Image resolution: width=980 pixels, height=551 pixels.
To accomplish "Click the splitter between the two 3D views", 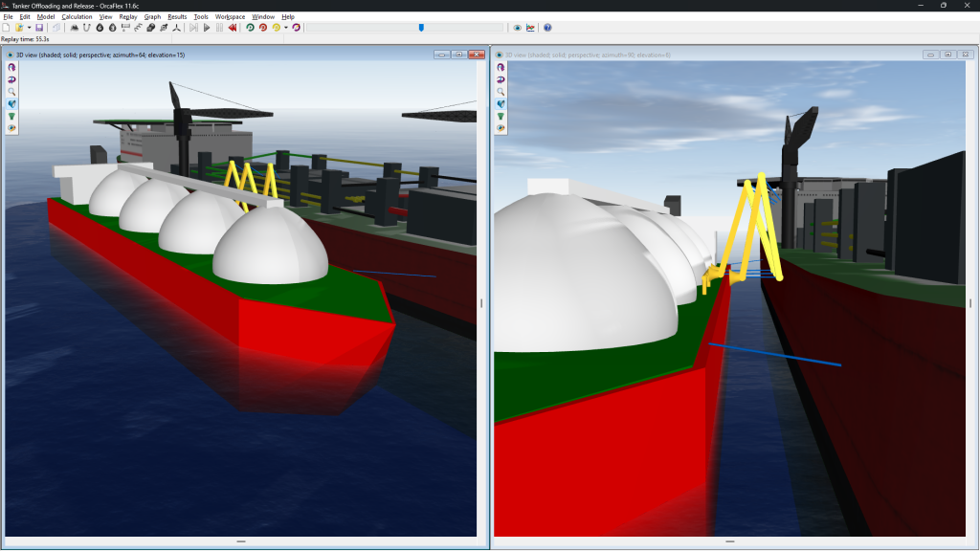I will (490, 302).
